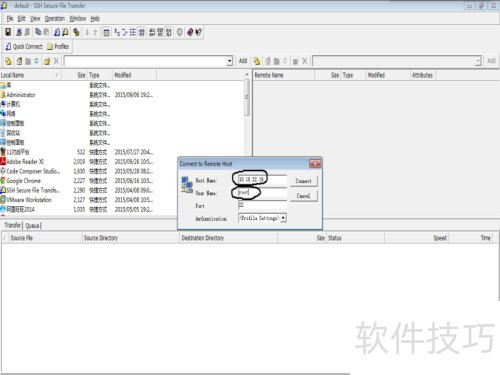Click the local Up folder icon

[x=8, y=61]
